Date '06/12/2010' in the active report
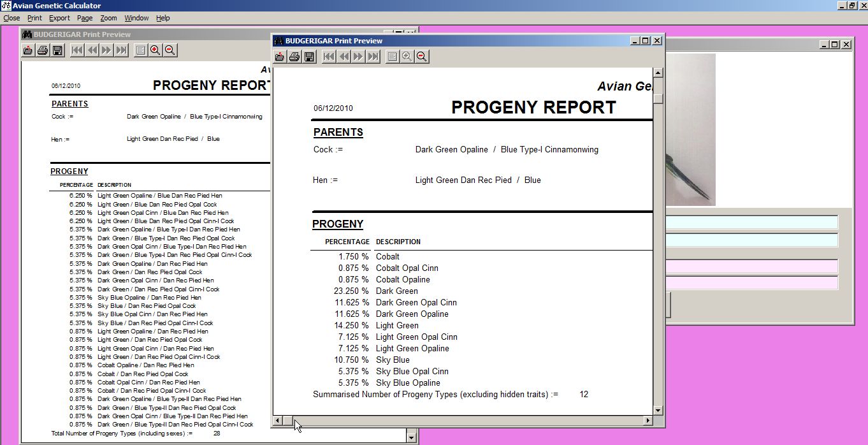Image resolution: width=868 pixels, height=445 pixels. (333, 108)
